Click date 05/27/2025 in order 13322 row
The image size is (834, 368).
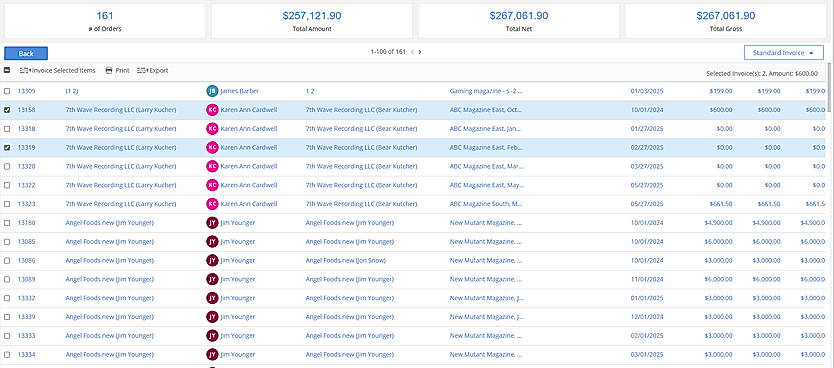pos(647,185)
